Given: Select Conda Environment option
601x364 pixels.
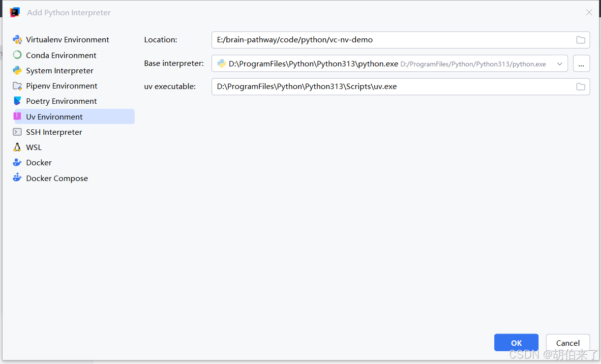Looking at the screenshot, I should point(73,55).
